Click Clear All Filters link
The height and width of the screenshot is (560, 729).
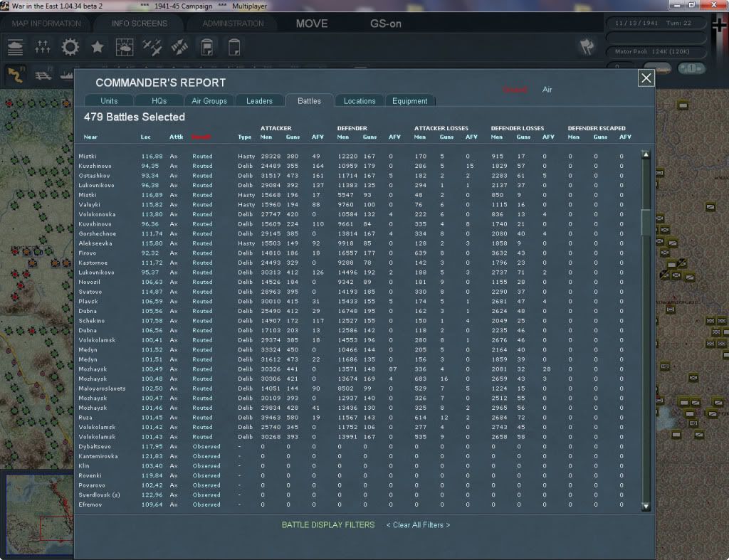pos(418,525)
